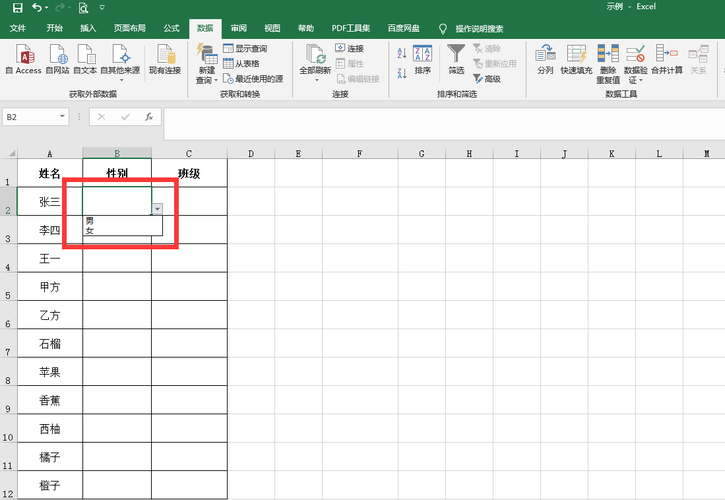Open the Undo history dropdown arrow
This screenshot has width=725, height=500.
pyautogui.click(x=47, y=8)
